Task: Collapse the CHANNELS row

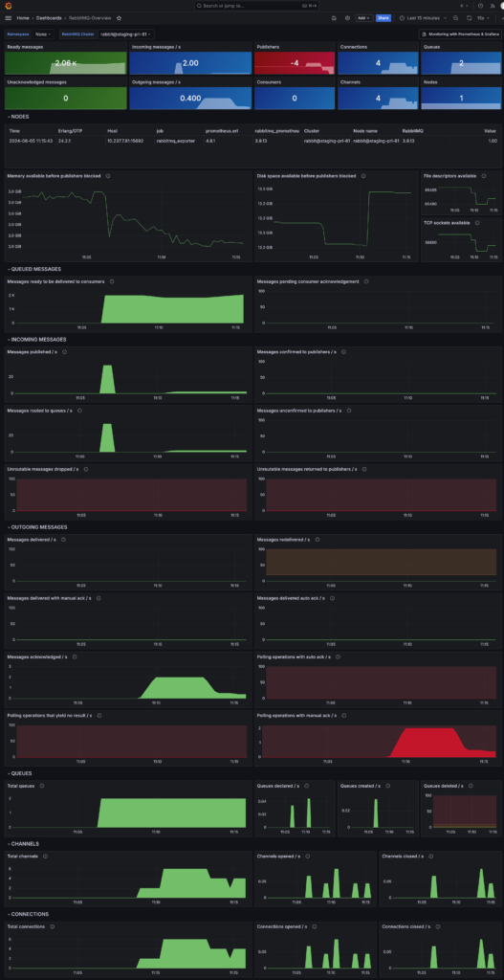Action: [23, 844]
